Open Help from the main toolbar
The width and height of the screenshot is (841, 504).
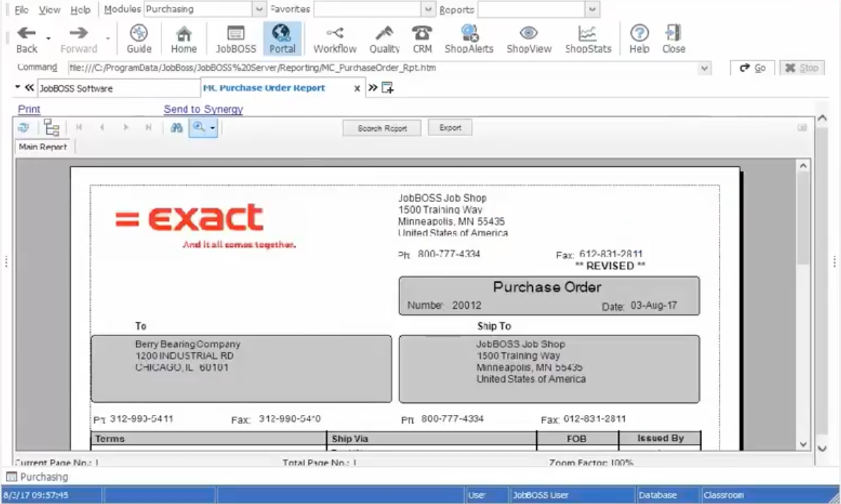[639, 39]
